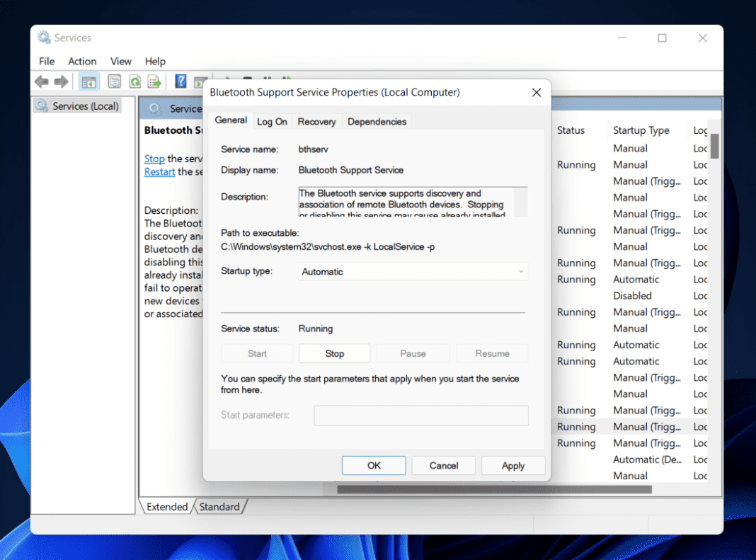Switch to the Recovery tab
The width and height of the screenshot is (756, 560).
316,122
